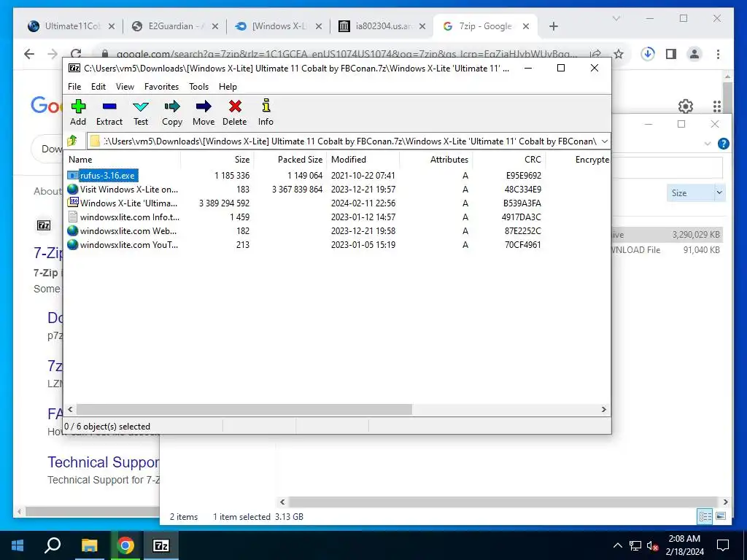Click Chrome icon in taskbar
This screenshot has height=560, width=747.
click(125, 545)
